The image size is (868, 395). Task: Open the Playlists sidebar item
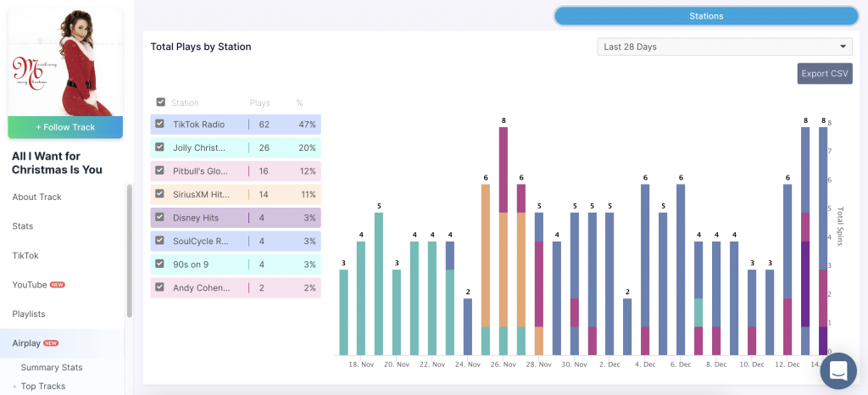click(x=29, y=314)
